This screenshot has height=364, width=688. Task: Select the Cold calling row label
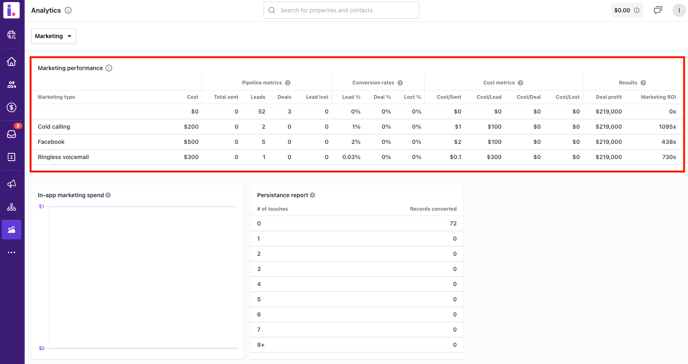[54, 127]
